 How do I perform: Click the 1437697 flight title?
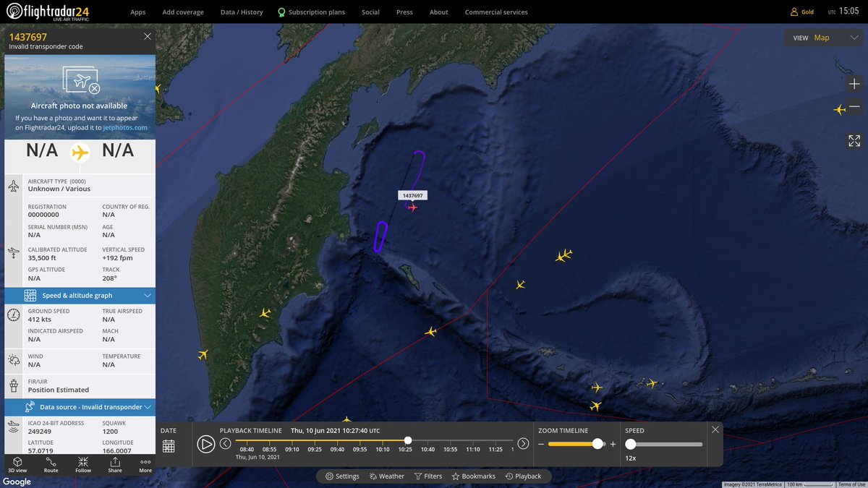28,37
